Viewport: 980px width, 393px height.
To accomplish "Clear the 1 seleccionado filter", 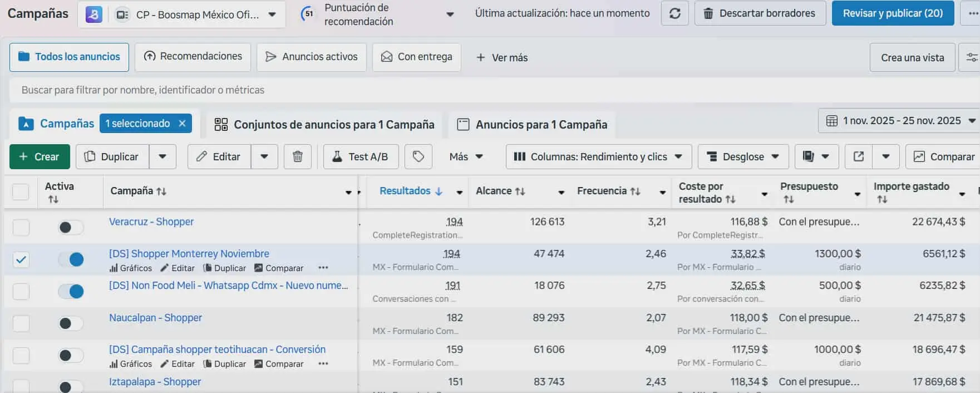I will (x=182, y=124).
